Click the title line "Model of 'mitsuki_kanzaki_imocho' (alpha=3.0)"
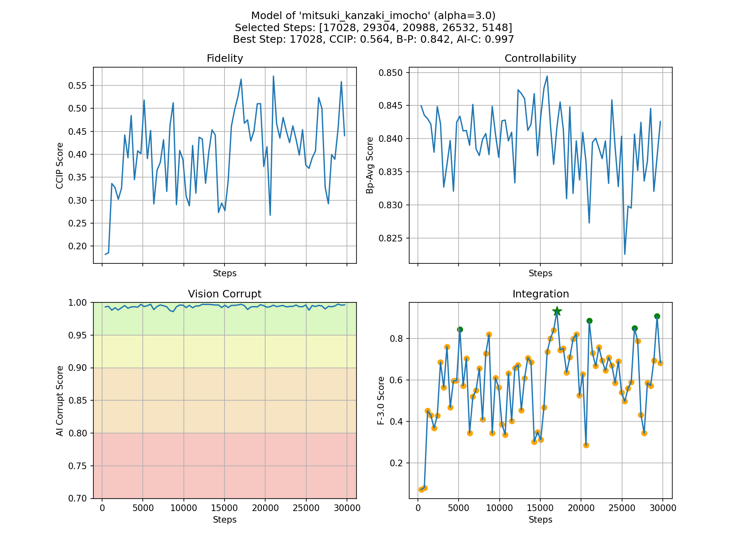 click(x=373, y=16)
